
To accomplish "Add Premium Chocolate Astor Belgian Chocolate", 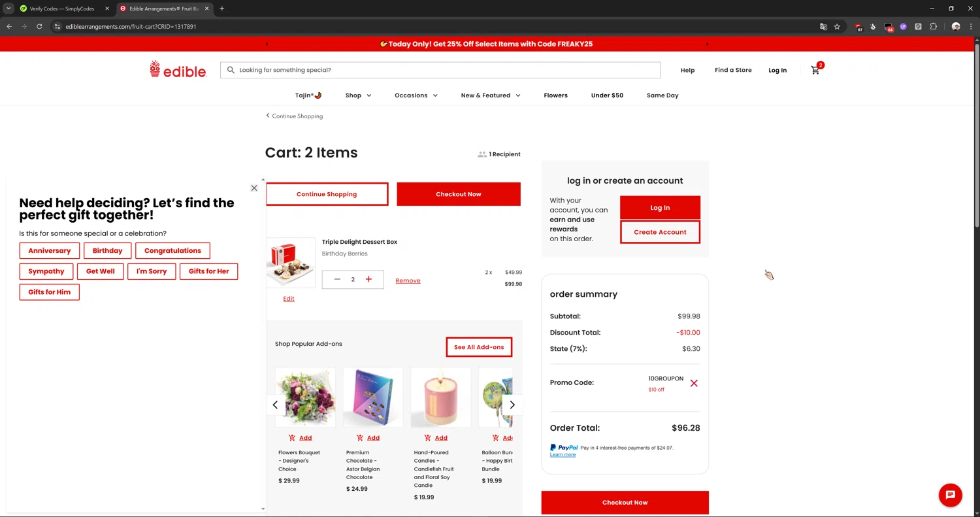I will coord(368,438).
